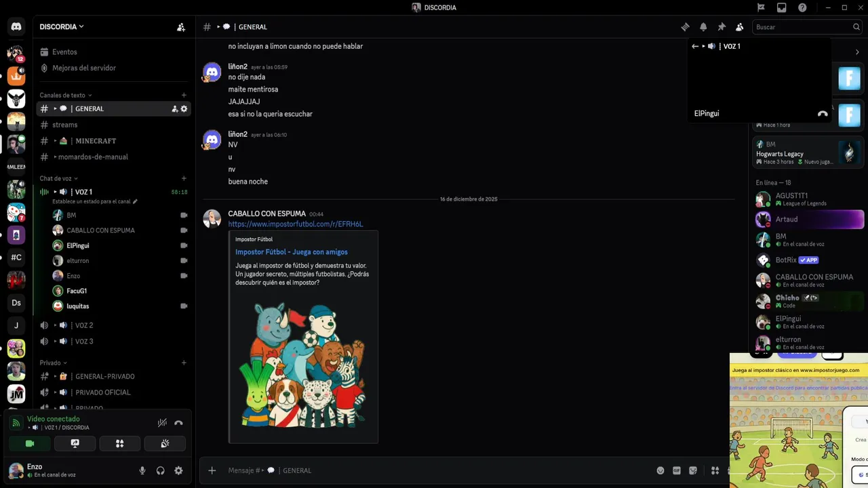The height and width of the screenshot is (488, 868).
Task: Click CABALLO CON ESPUMA message author name
Action: point(267,213)
